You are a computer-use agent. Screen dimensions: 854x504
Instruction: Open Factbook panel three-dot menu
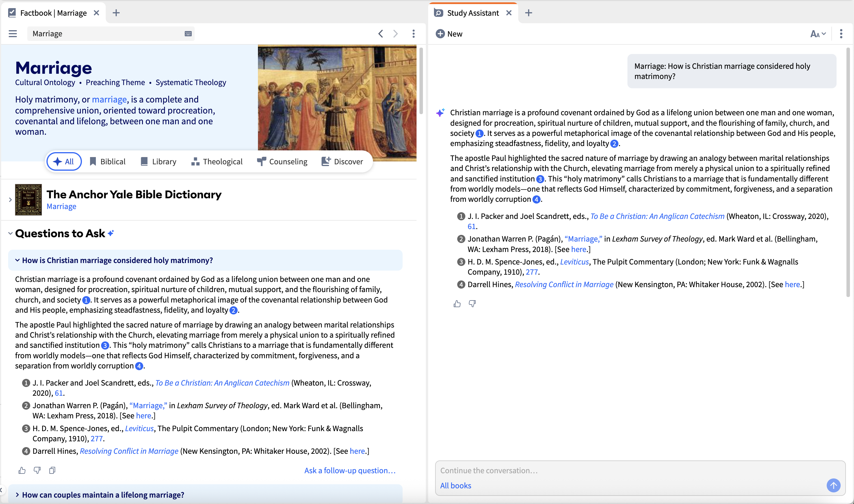coord(413,34)
